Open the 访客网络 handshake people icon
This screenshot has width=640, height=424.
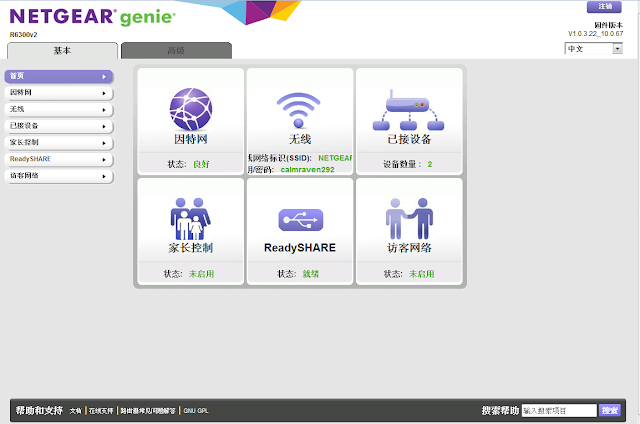point(409,218)
